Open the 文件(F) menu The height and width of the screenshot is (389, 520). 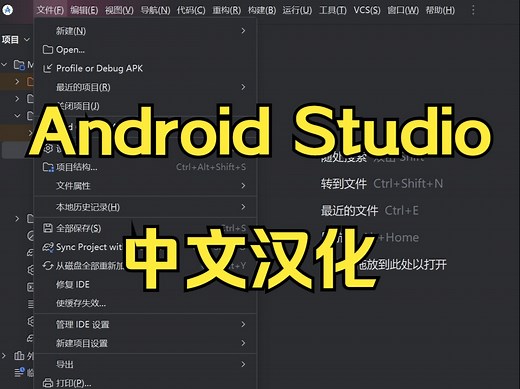coord(50,10)
